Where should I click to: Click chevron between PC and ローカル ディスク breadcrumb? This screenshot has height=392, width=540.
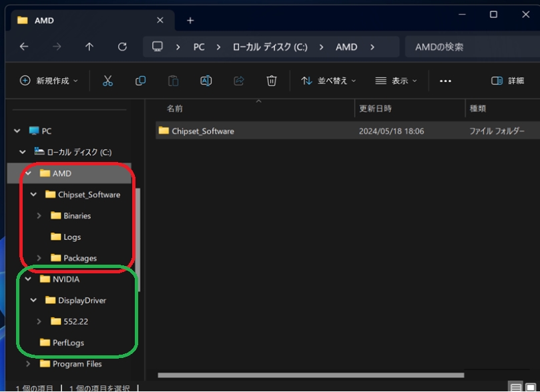(218, 47)
